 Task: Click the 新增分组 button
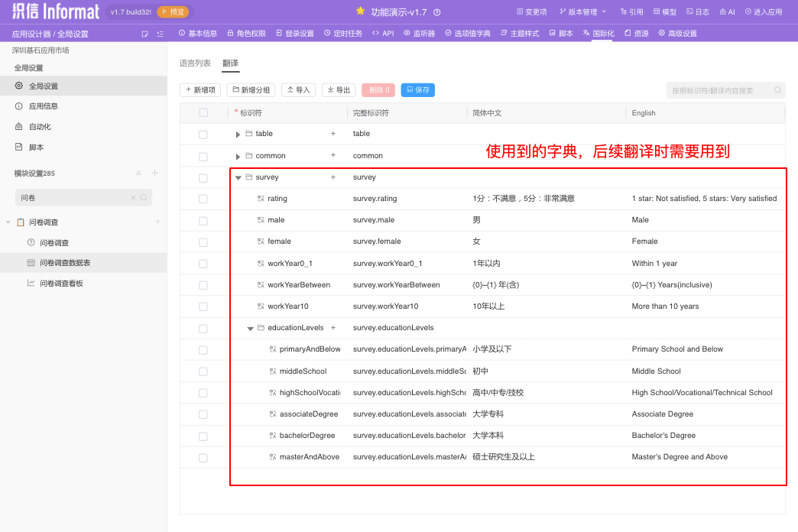point(251,90)
